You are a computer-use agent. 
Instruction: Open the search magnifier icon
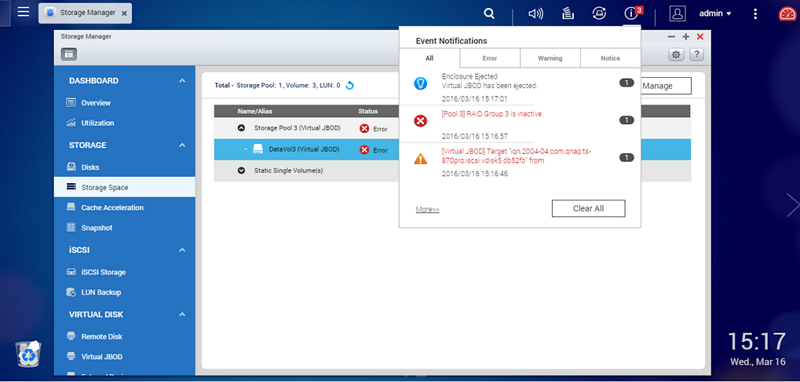[489, 14]
